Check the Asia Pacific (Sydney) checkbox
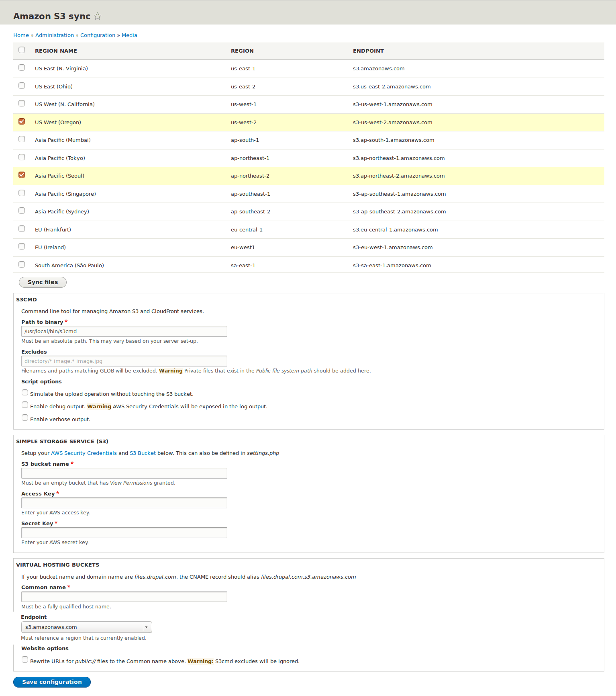Screen dimensions: 616x696 point(22,211)
